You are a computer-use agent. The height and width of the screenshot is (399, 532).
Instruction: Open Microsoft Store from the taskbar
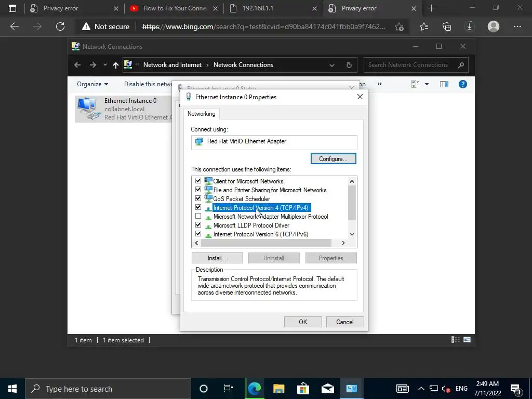(303, 389)
